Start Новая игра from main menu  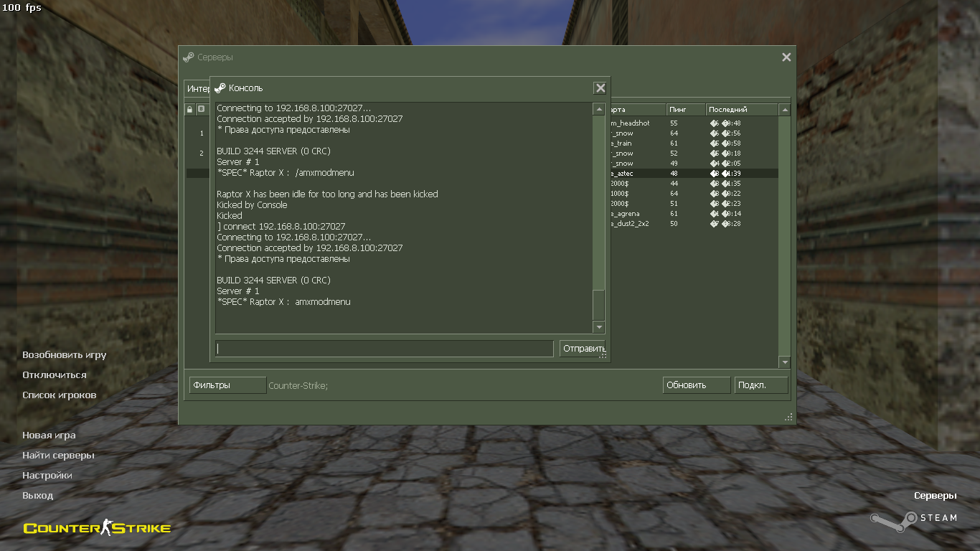[x=49, y=435]
